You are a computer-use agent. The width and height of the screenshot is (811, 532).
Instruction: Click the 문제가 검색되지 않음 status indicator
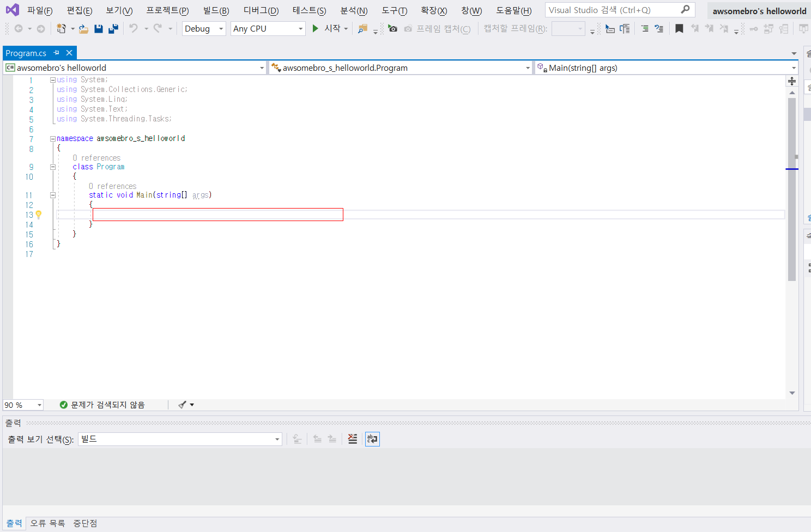tap(102, 405)
